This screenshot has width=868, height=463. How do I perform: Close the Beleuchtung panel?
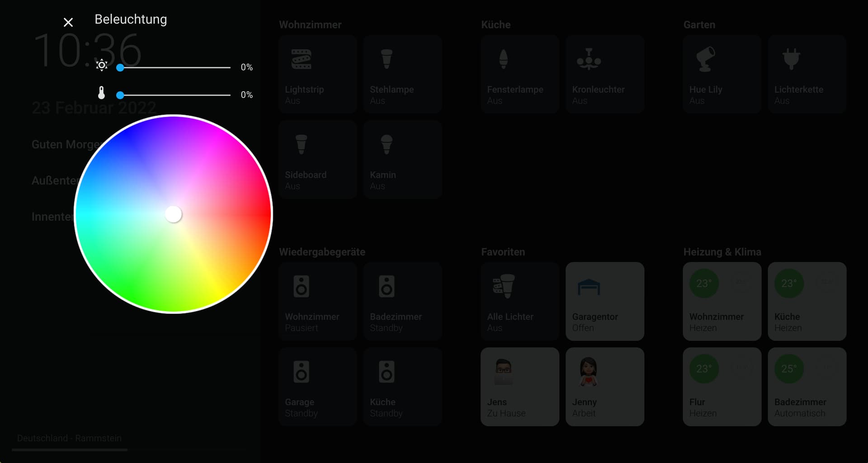(68, 22)
